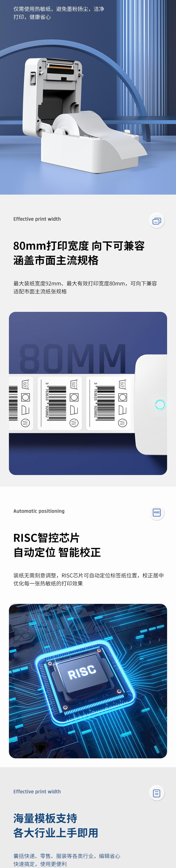Click the Automatic positioning caption
176x868 pixels.
click(39, 511)
